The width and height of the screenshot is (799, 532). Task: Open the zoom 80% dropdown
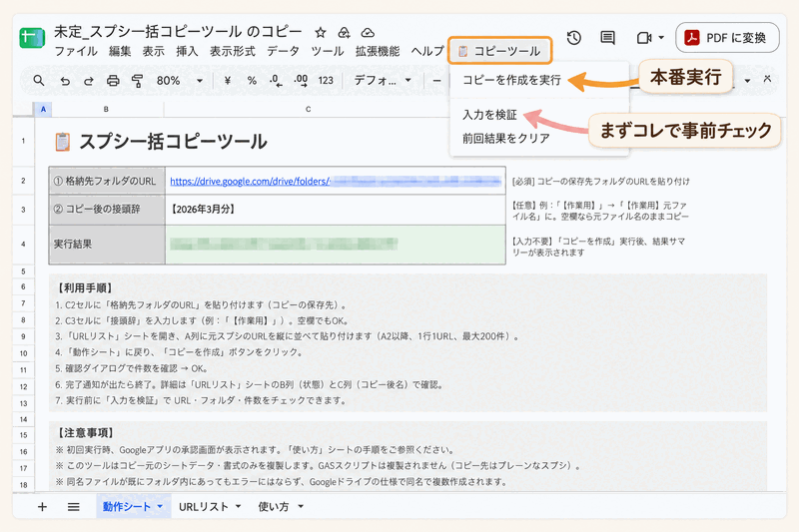(x=179, y=81)
